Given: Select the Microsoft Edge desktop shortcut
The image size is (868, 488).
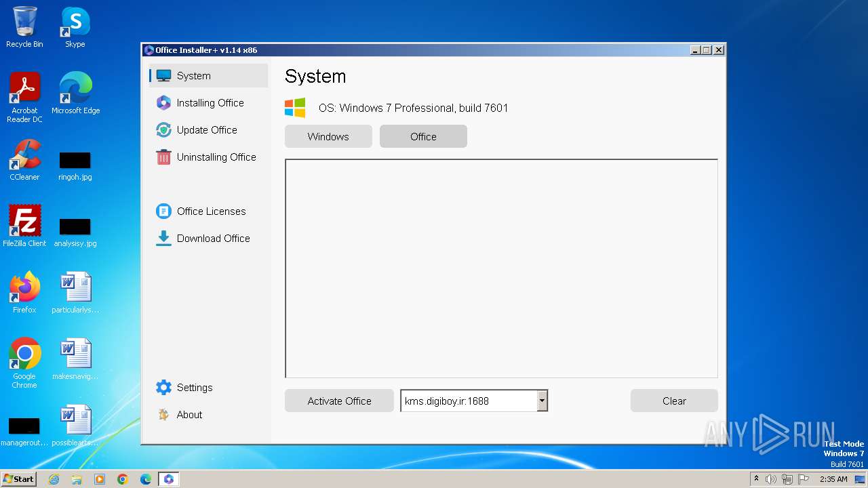Looking at the screenshot, I should [75, 93].
